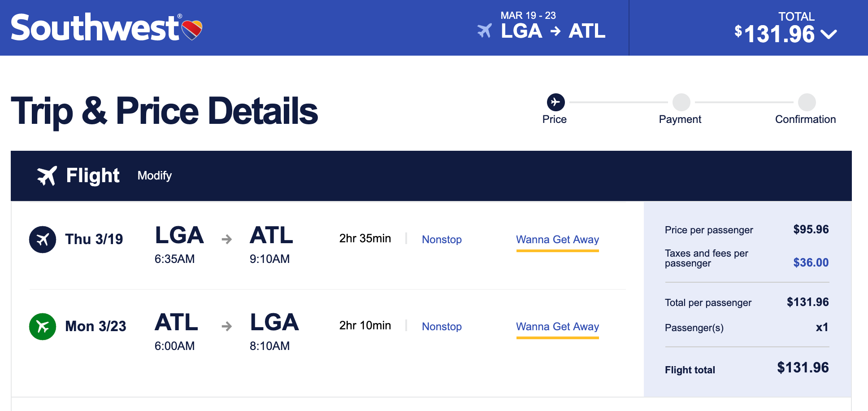The width and height of the screenshot is (868, 411).
Task: Click the Price step airplane icon
Action: [x=556, y=102]
